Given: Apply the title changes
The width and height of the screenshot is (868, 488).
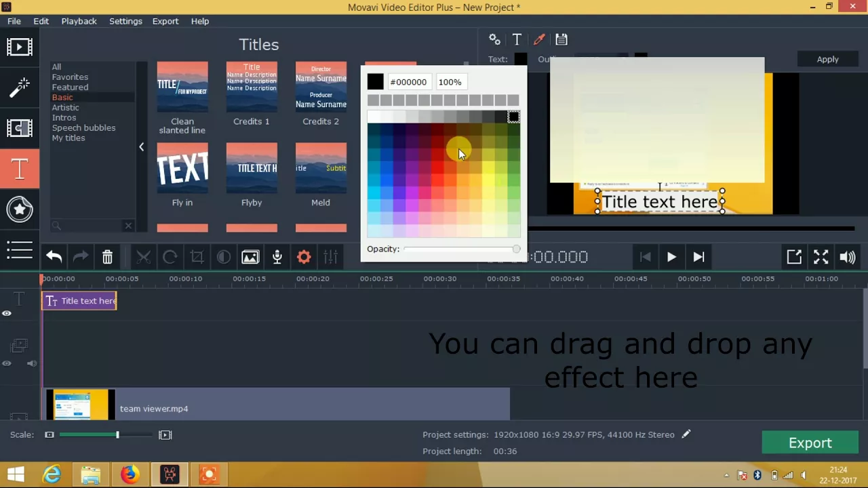Looking at the screenshot, I should pos(827,59).
